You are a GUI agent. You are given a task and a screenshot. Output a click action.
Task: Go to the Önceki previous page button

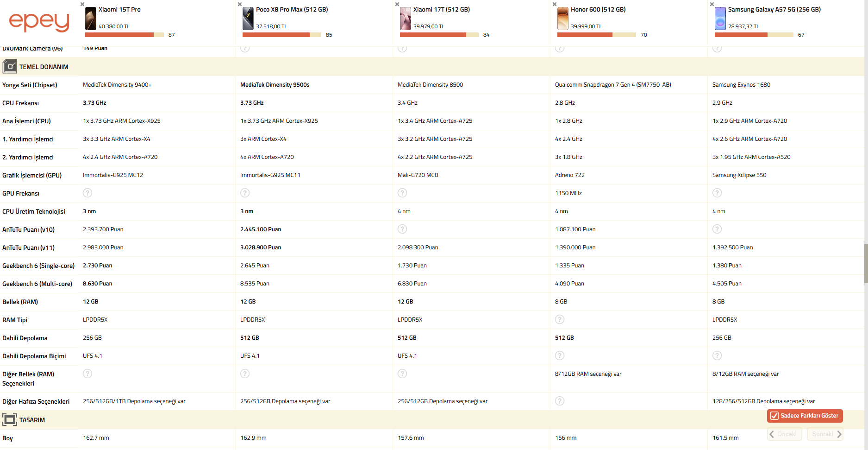tap(785, 434)
